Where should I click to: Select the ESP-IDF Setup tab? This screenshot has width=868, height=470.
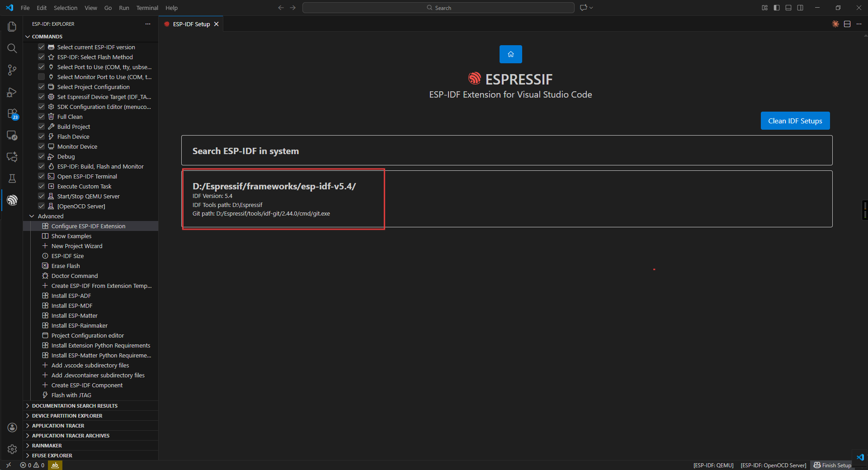point(191,24)
